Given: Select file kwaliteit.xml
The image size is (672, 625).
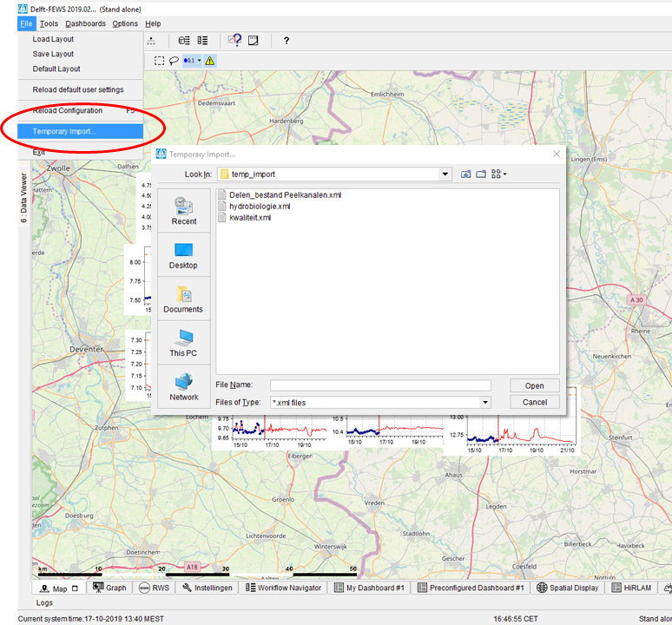Looking at the screenshot, I should [245, 217].
